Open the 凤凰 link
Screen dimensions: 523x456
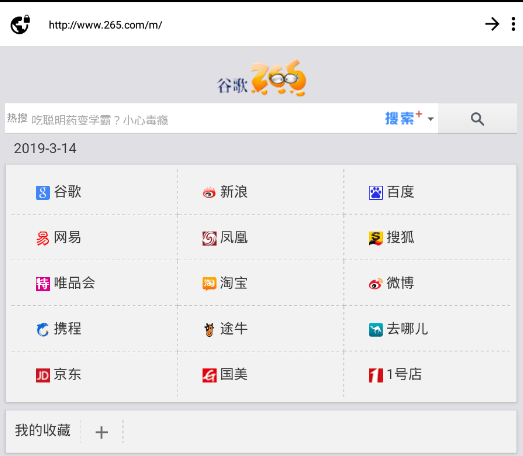(x=234, y=238)
